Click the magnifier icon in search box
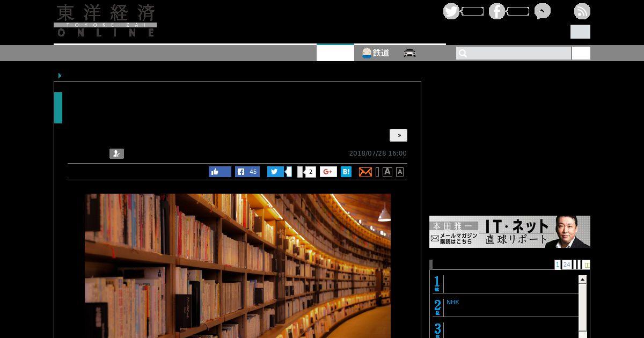This screenshot has width=644, height=338. (463, 53)
